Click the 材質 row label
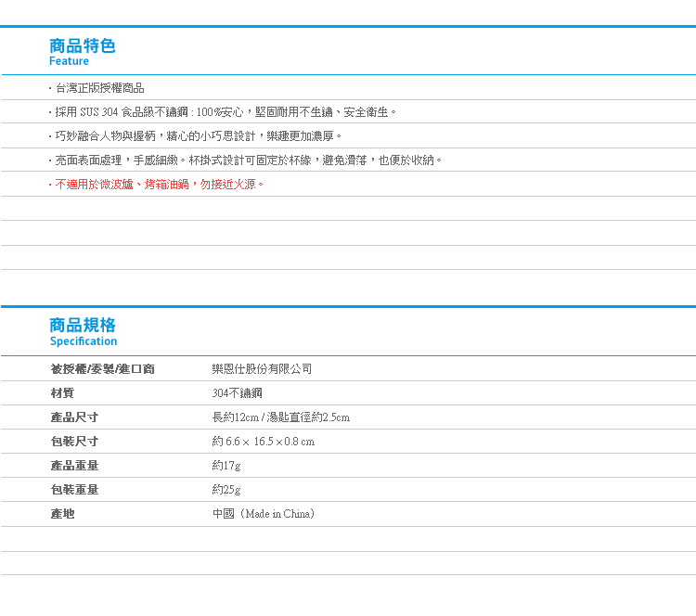Image resolution: width=696 pixels, height=616 pixels. click(x=62, y=393)
